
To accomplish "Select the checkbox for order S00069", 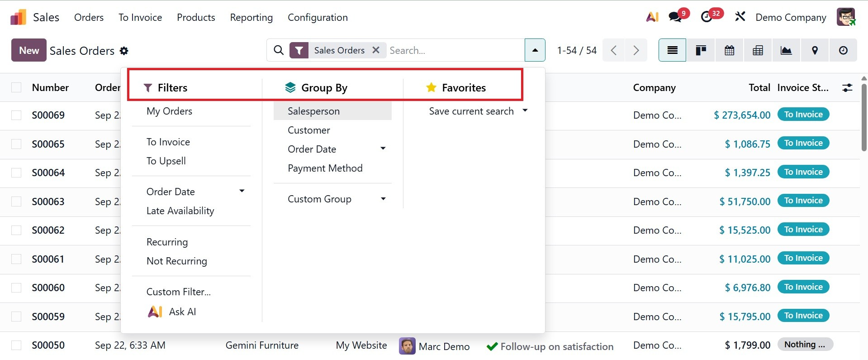I will [16, 115].
